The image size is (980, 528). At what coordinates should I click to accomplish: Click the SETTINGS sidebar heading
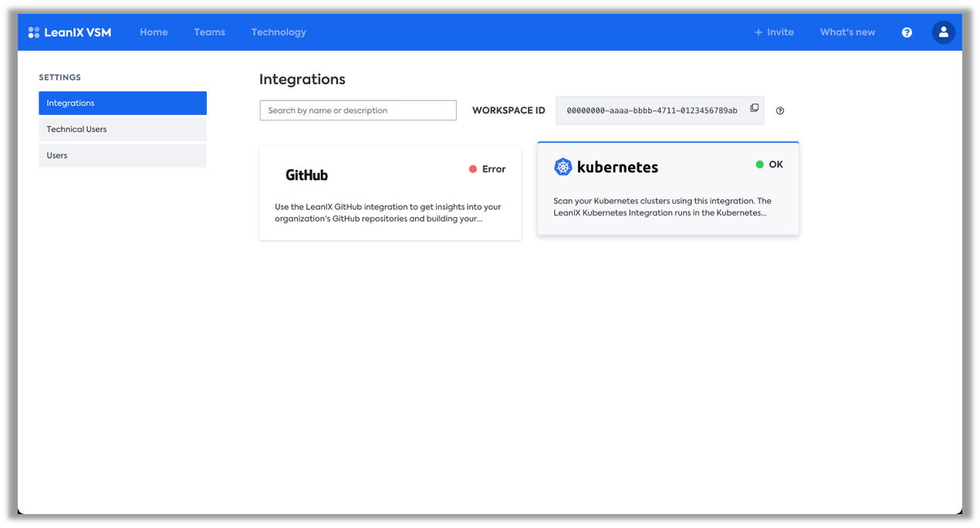pyautogui.click(x=59, y=77)
